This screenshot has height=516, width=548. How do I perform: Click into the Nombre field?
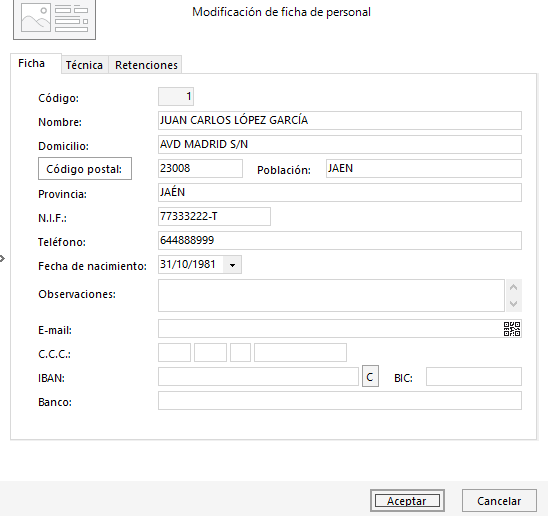click(340, 121)
